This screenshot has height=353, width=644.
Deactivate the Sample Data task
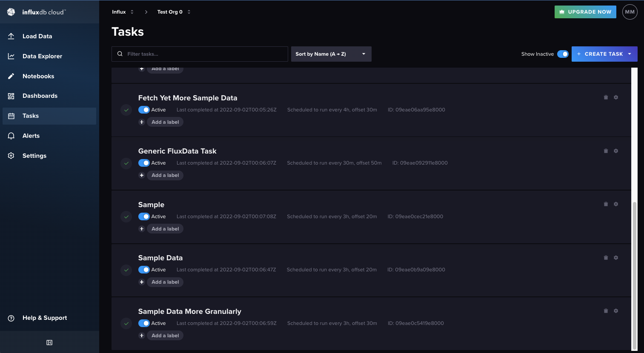click(x=145, y=270)
